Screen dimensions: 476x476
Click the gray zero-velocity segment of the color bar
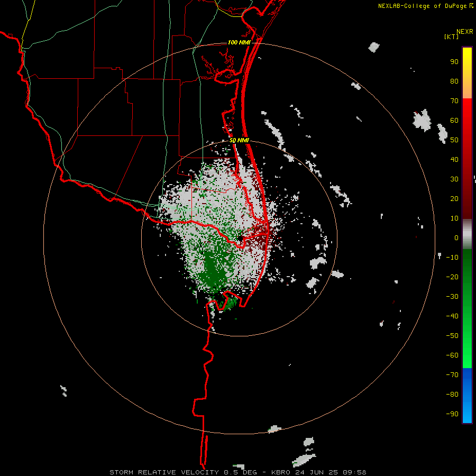[x=467, y=234]
